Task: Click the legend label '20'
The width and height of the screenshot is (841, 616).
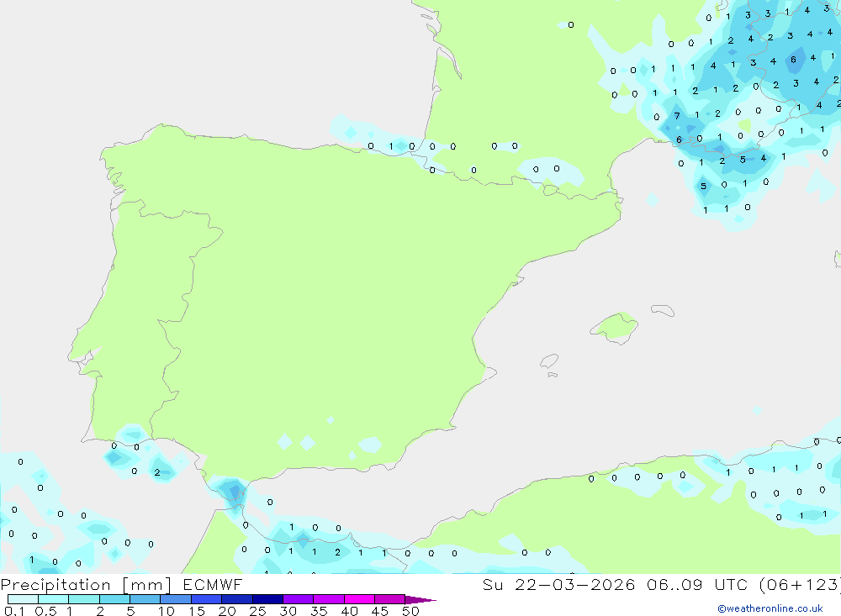Action: click(x=227, y=611)
